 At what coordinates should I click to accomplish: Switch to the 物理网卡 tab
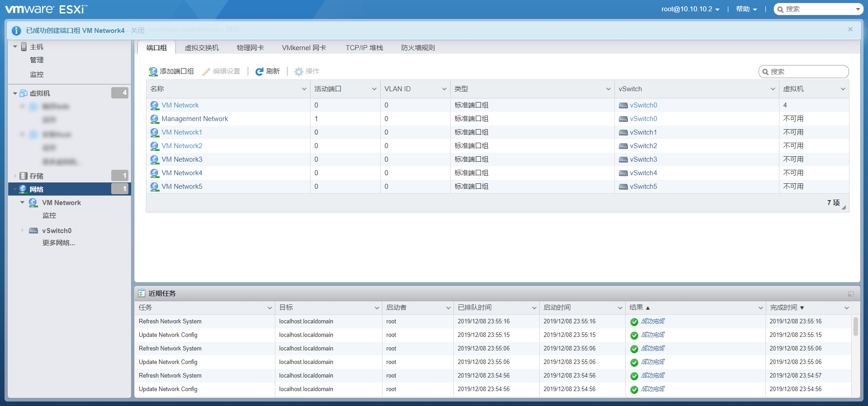(250, 47)
